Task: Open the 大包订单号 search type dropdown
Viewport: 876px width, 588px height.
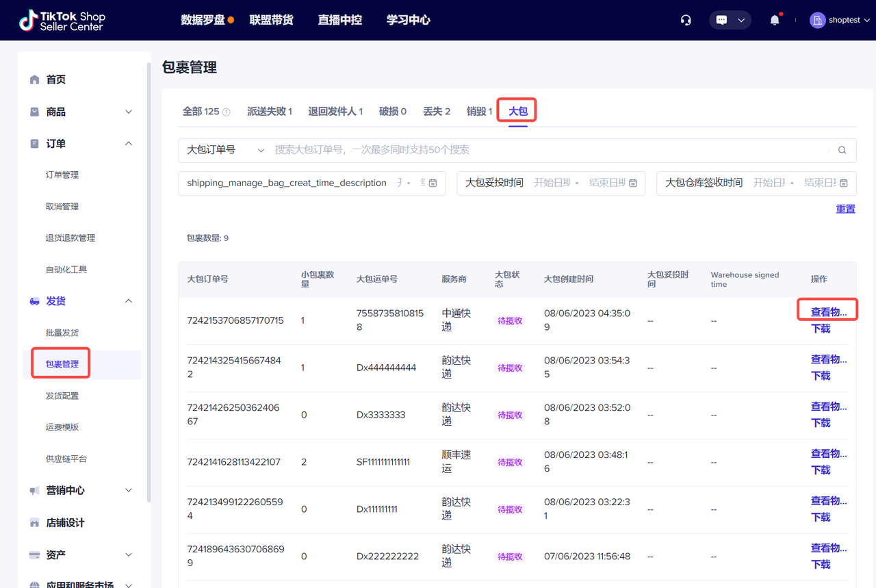Action: (x=225, y=150)
